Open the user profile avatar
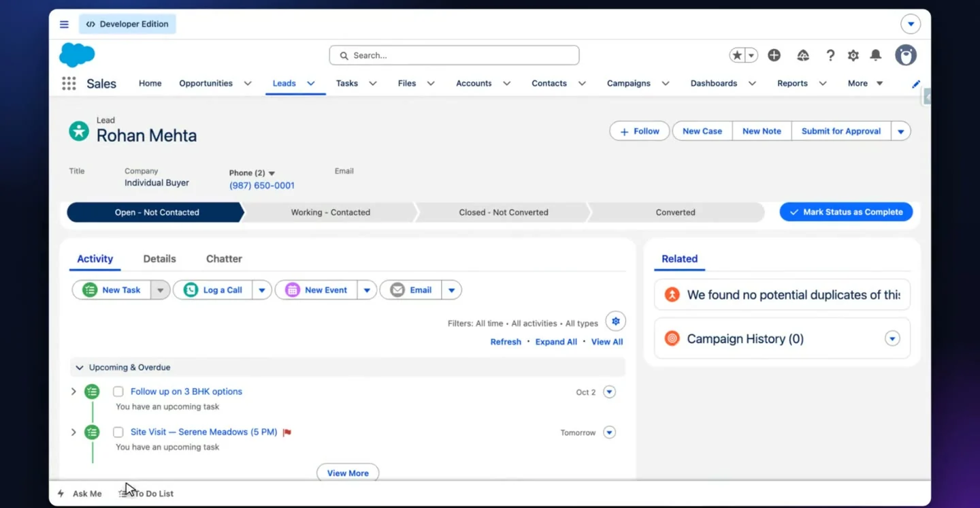The width and height of the screenshot is (980, 508). click(x=906, y=55)
